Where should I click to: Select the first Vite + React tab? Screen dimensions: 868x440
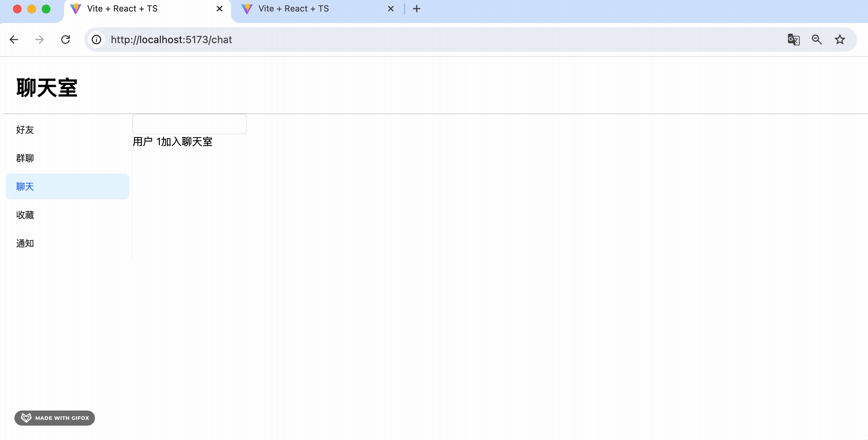(122, 9)
